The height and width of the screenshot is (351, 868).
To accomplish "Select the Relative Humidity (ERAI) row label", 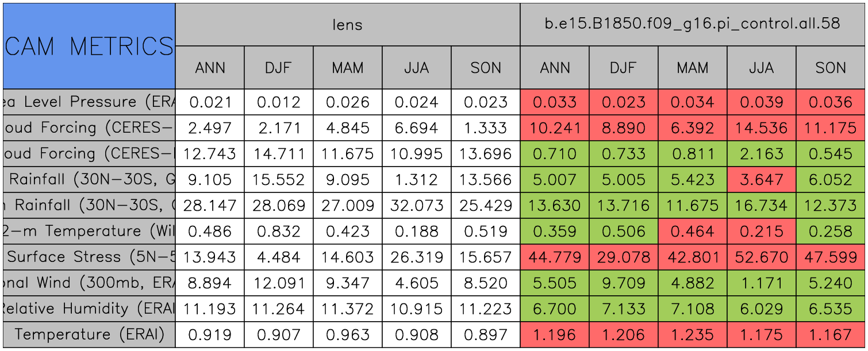I will [89, 309].
